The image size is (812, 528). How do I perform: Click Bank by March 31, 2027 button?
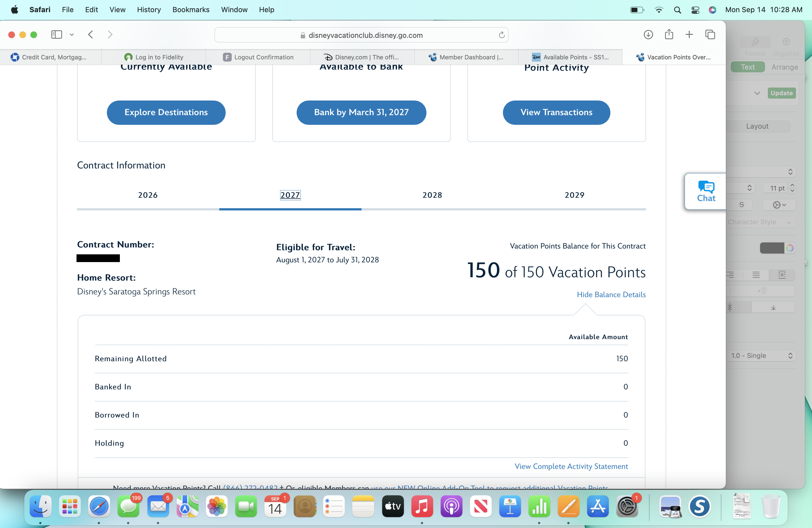point(361,113)
